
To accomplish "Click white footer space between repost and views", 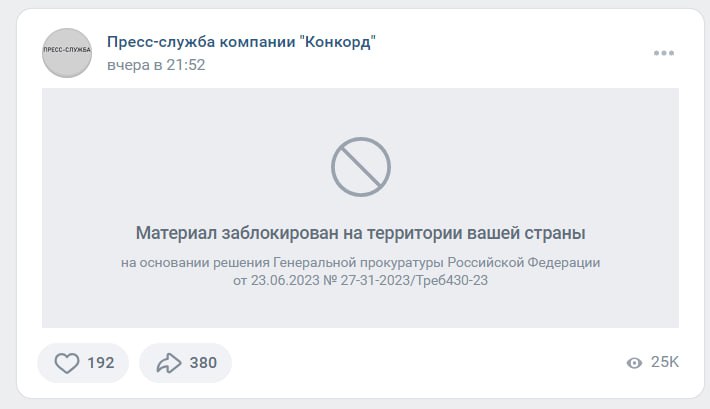I will [426, 363].
